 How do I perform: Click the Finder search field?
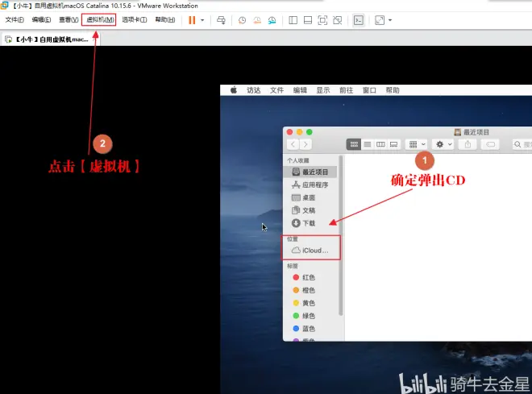click(x=522, y=144)
